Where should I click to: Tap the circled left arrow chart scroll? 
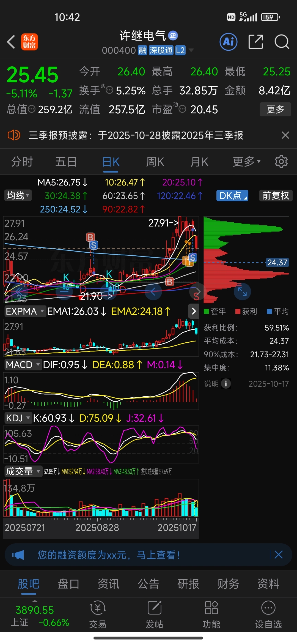[153, 292]
